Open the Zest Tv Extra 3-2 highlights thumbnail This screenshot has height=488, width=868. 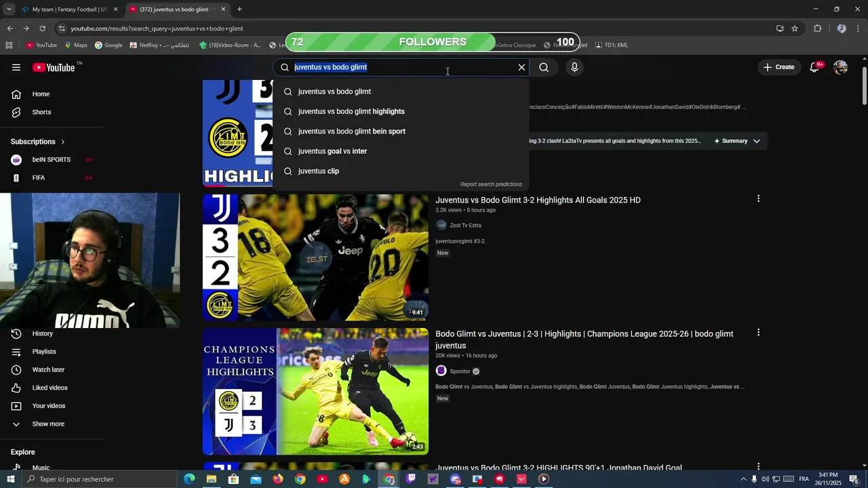click(315, 258)
